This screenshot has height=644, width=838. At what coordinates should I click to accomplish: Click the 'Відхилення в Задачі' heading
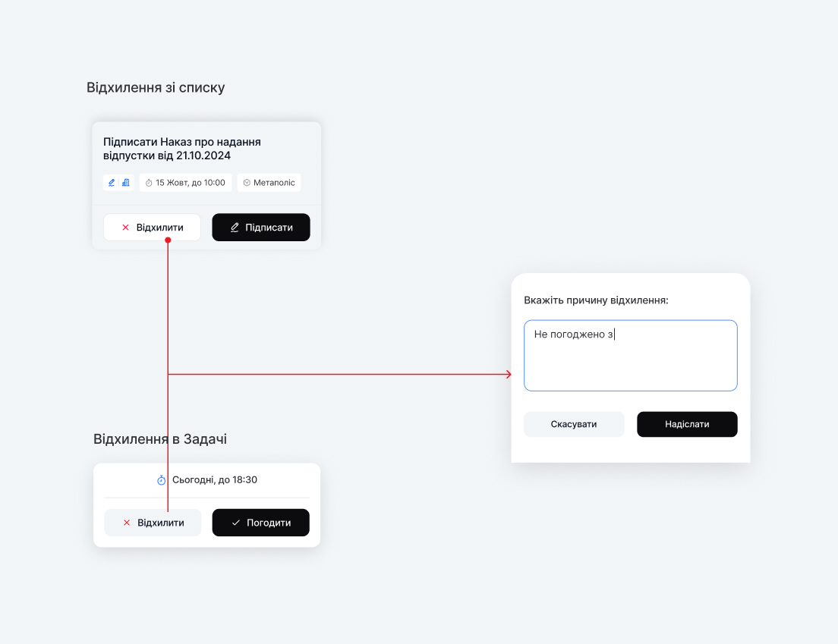160,439
